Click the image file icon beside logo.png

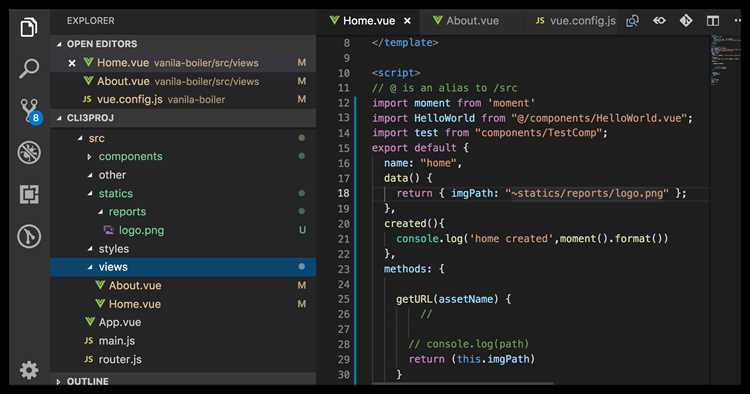pos(109,230)
